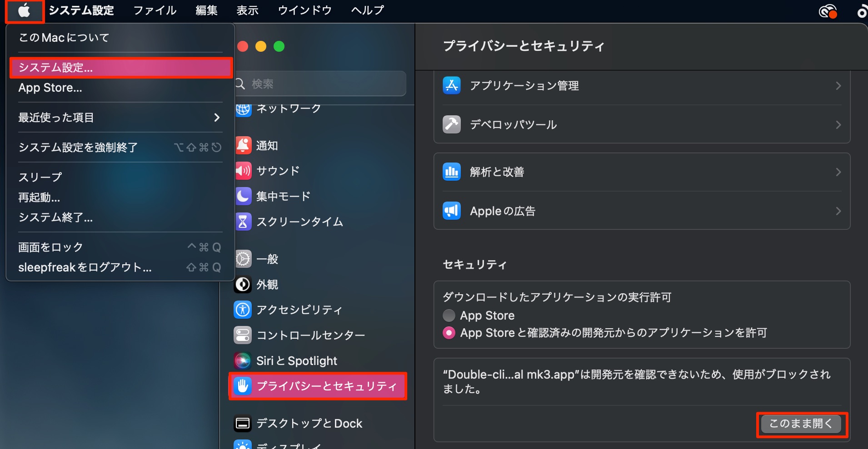Choose 再起動... from Apple menu
Viewport: 868px width, 449px height.
[x=121, y=197]
